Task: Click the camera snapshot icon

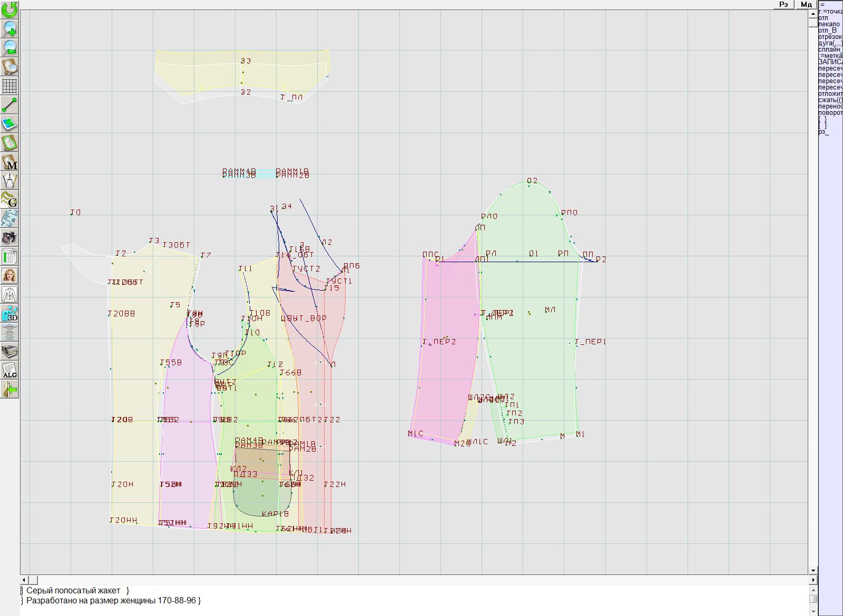Action: pyautogui.click(x=9, y=237)
